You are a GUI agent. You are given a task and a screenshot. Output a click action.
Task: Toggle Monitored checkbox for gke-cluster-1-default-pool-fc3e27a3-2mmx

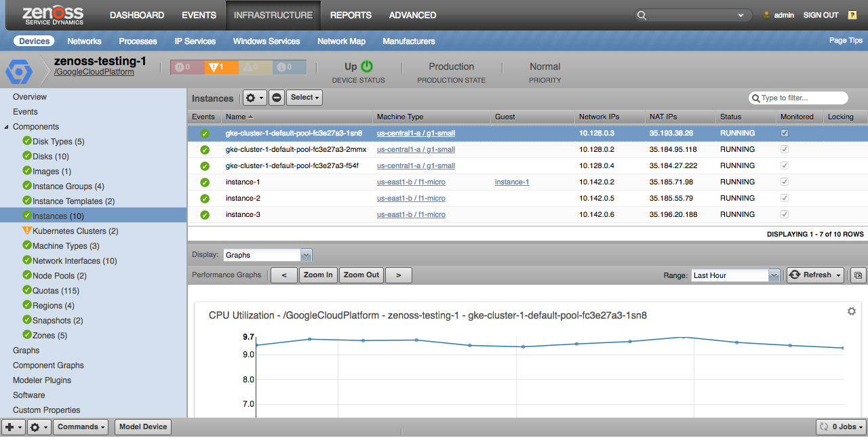coord(785,150)
